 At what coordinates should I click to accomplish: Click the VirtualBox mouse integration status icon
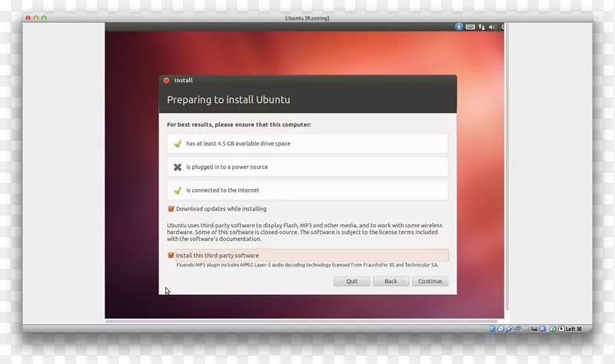click(553, 329)
